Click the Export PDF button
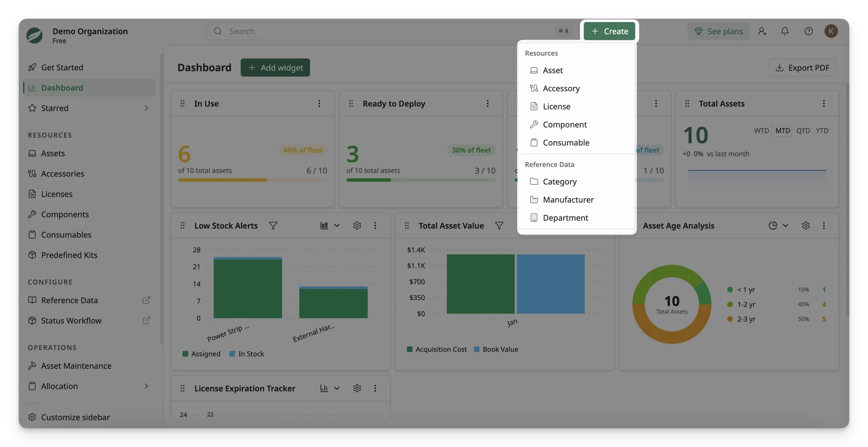Image resolution: width=868 pixels, height=447 pixels. [x=802, y=67]
